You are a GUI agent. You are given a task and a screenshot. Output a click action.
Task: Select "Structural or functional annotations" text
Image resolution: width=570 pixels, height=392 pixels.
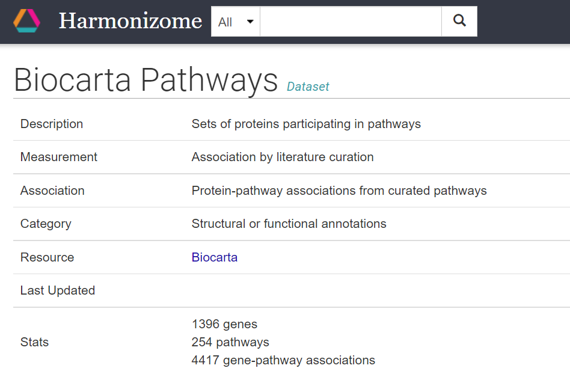pos(289,224)
